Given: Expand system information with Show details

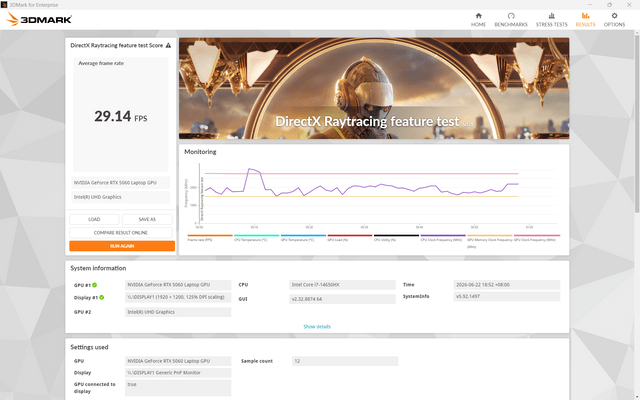Looking at the screenshot, I should click(317, 327).
